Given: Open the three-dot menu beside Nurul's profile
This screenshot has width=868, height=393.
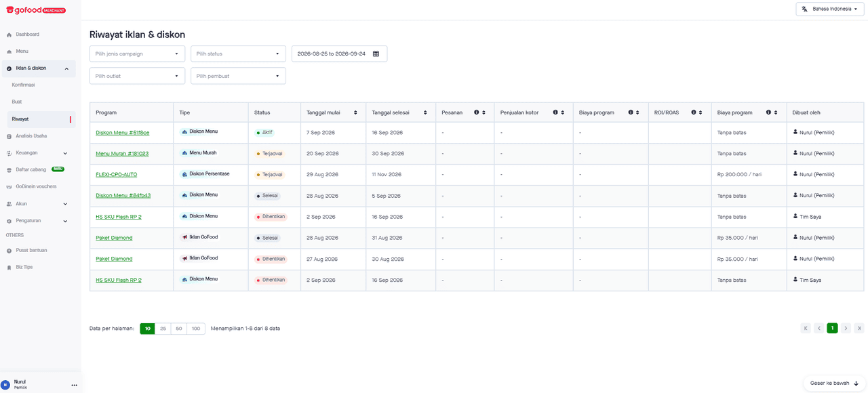Looking at the screenshot, I should (74, 385).
